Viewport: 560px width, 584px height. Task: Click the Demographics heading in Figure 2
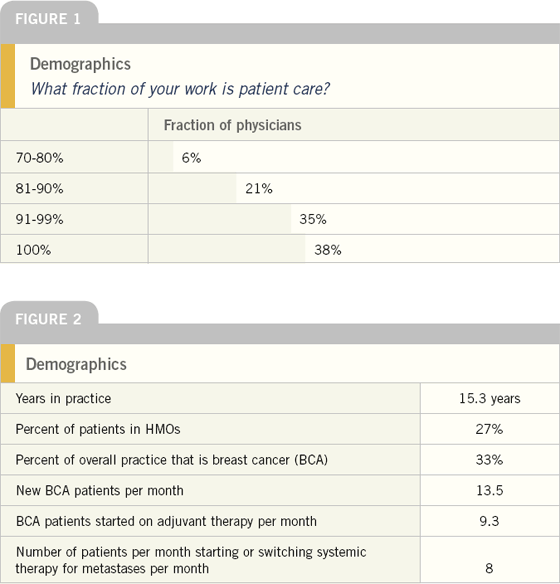point(76,364)
